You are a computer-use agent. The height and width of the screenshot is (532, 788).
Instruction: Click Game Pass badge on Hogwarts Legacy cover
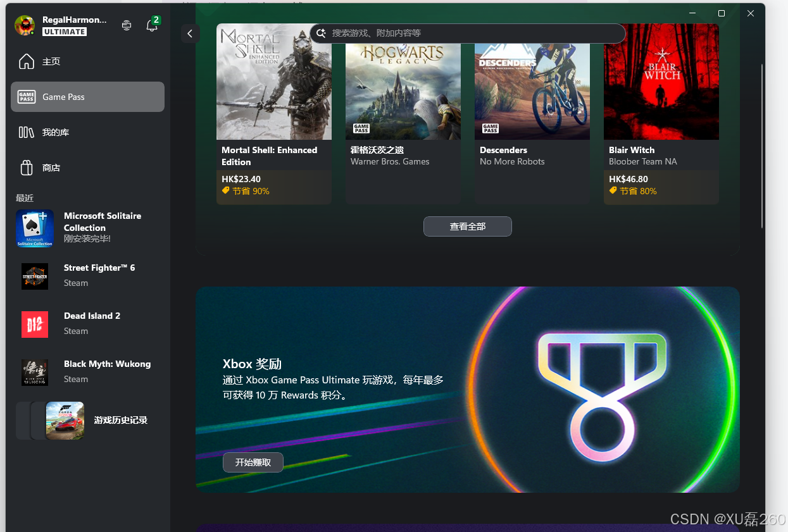[x=361, y=128]
